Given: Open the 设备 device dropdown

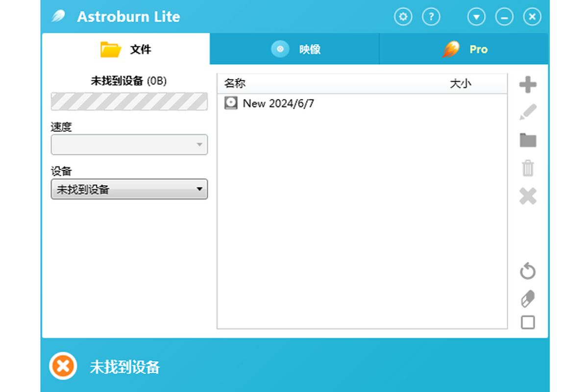Looking at the screenshot, I should click(129, 189).
